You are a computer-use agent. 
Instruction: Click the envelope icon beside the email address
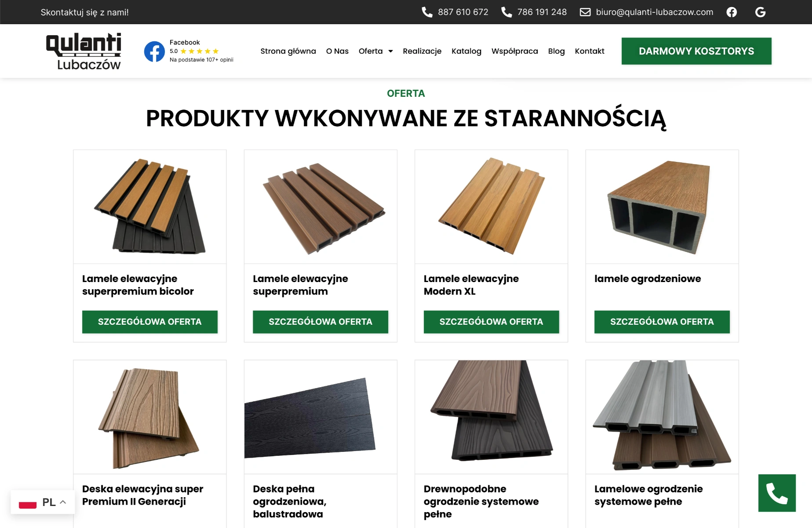pos(585,12)
